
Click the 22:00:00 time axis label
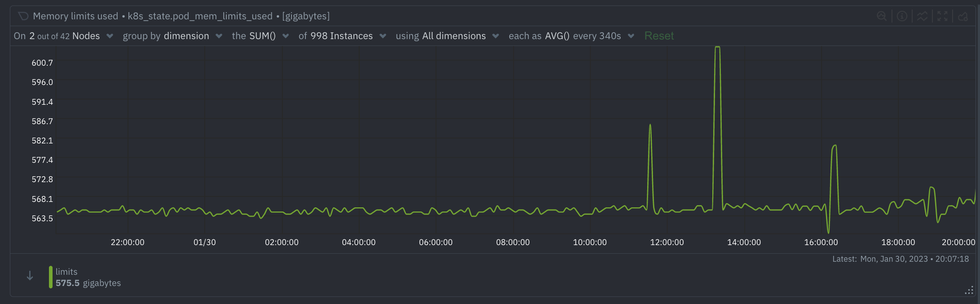click(x=128, y=242)
